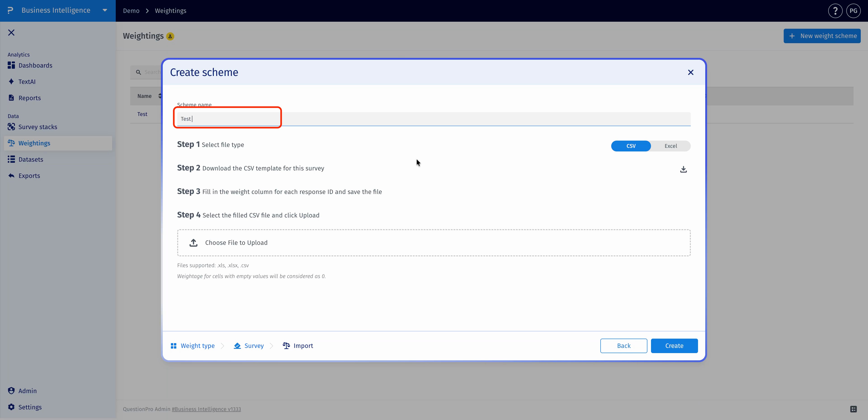Click Choose File to Upload area
Image resolution: width=868 pixels, height=420 pixels.
click(434, 243)
